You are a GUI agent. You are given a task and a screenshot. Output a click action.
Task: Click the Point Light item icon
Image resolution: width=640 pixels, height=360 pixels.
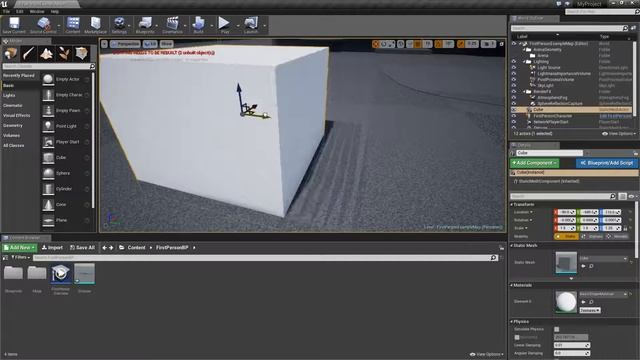click(x=48, y=126)
